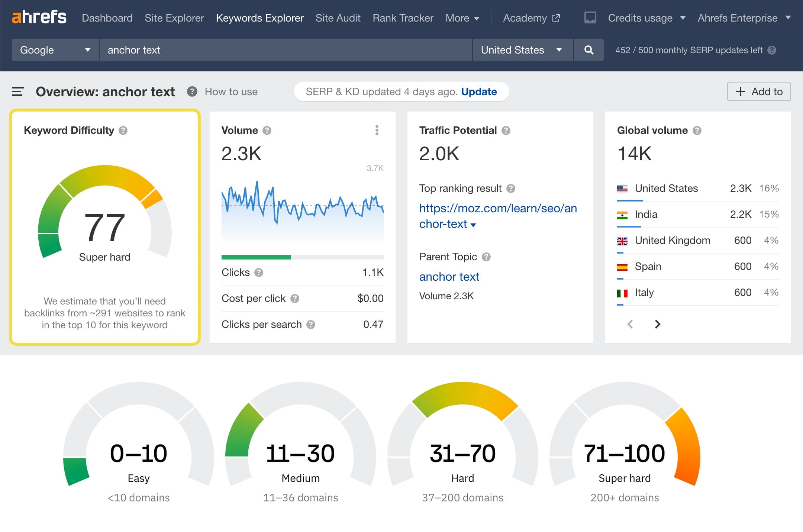
Task: Click the green Clicks progress bar
Action: coord(256,257)
